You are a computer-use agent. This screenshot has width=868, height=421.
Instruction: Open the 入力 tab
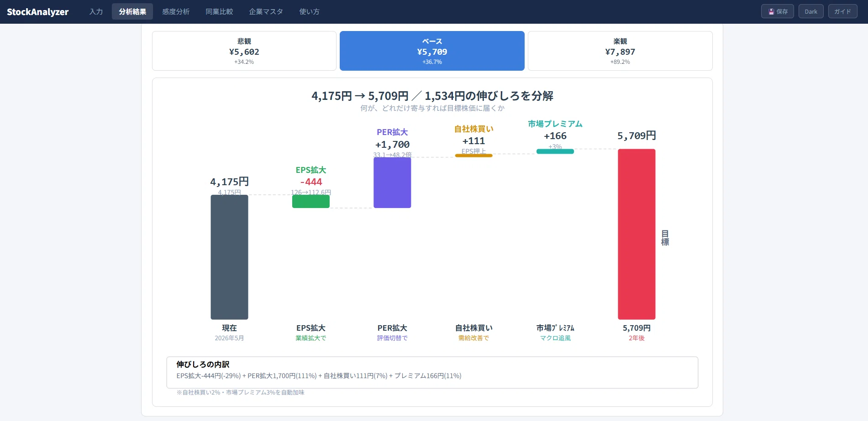(x=96, y=12)
